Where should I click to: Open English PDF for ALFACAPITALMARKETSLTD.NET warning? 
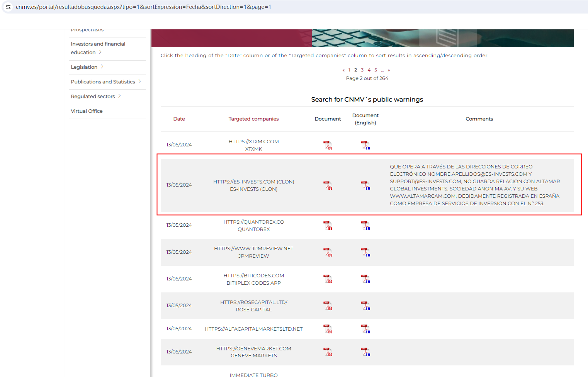pyautogui.click(x=365, y=329)
